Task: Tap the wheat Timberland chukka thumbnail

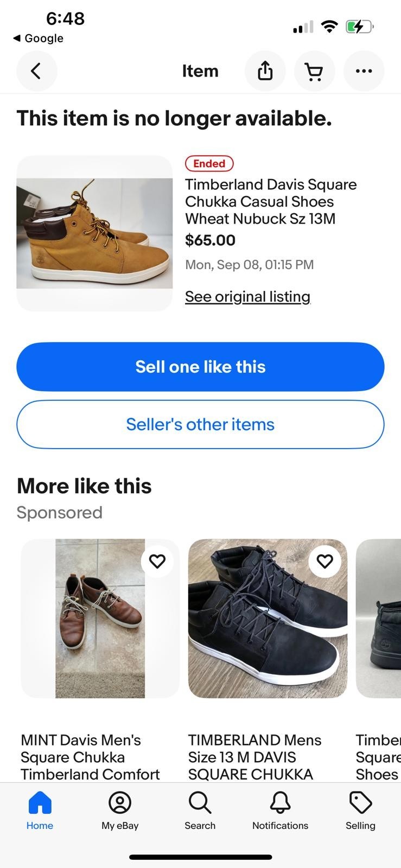Action: click(94, 233)
